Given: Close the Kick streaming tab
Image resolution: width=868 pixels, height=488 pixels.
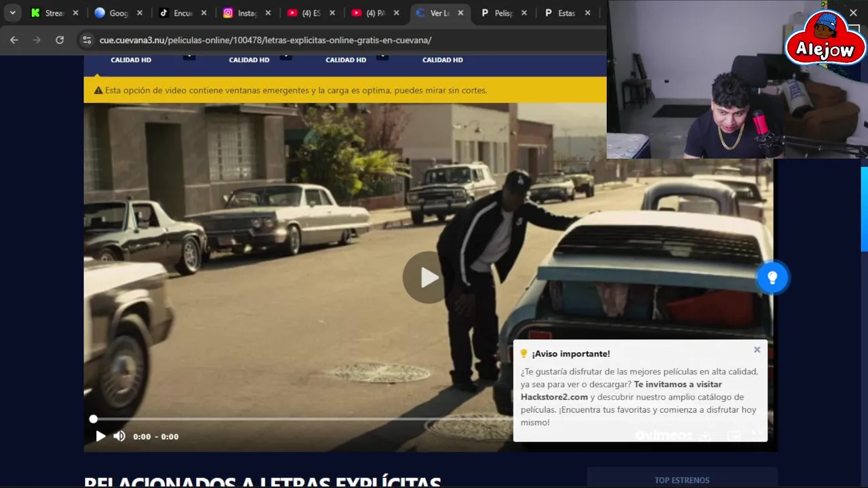Looking at the screenshot, I should 75,13.
